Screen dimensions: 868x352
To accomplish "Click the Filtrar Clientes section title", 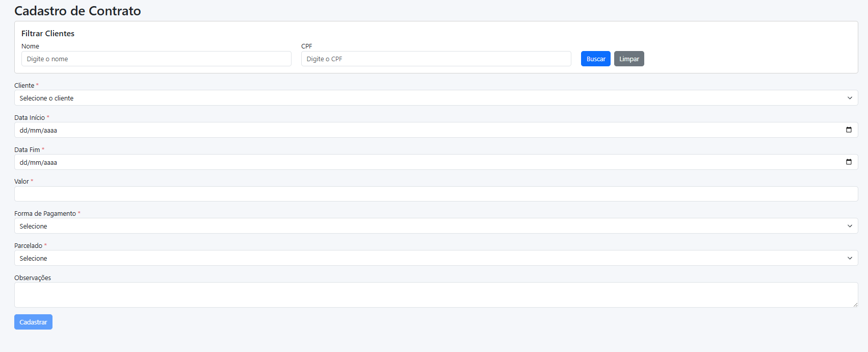I will click(x=48, y=34).
